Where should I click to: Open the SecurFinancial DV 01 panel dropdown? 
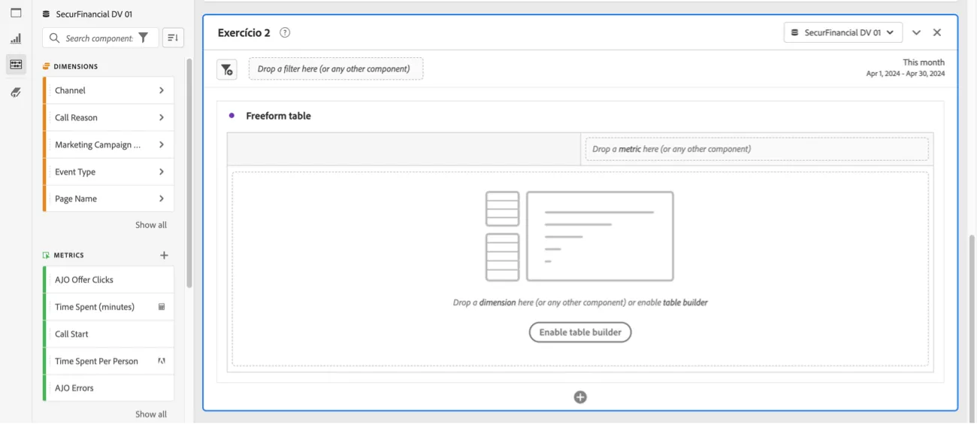click(x=842, y=32)
